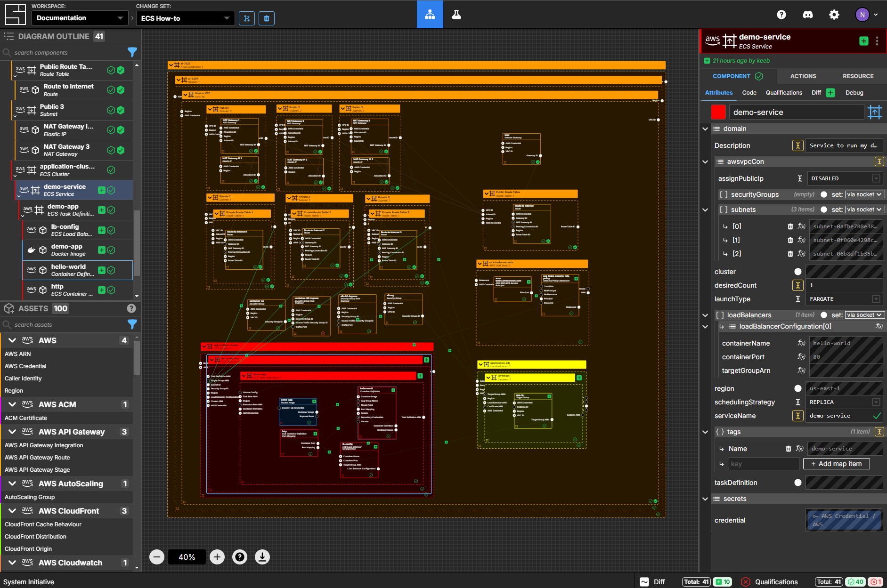Screen dimensions: 887x588
Task: Zoom out the diagram with minus button
Action: click(x=157, y=557)
